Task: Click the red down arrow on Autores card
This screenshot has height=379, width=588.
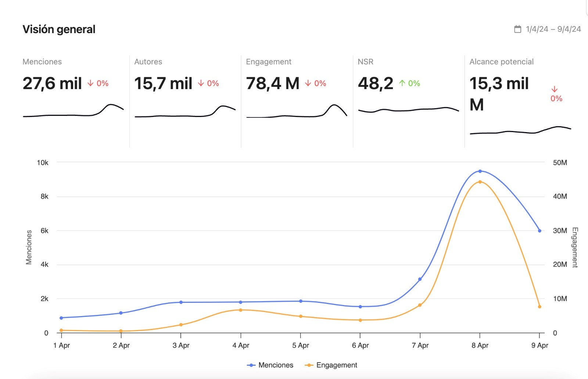Action: [x=201, y=84]
